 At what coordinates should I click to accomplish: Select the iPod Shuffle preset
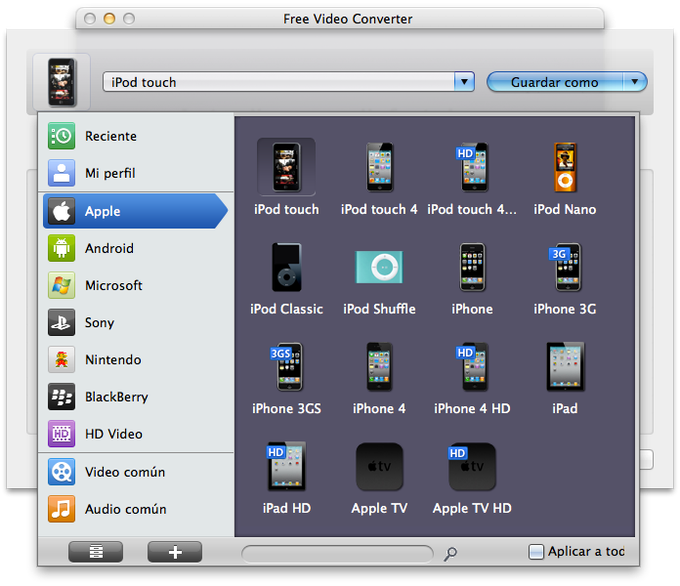pyautogui.click(x=379, y=267)
